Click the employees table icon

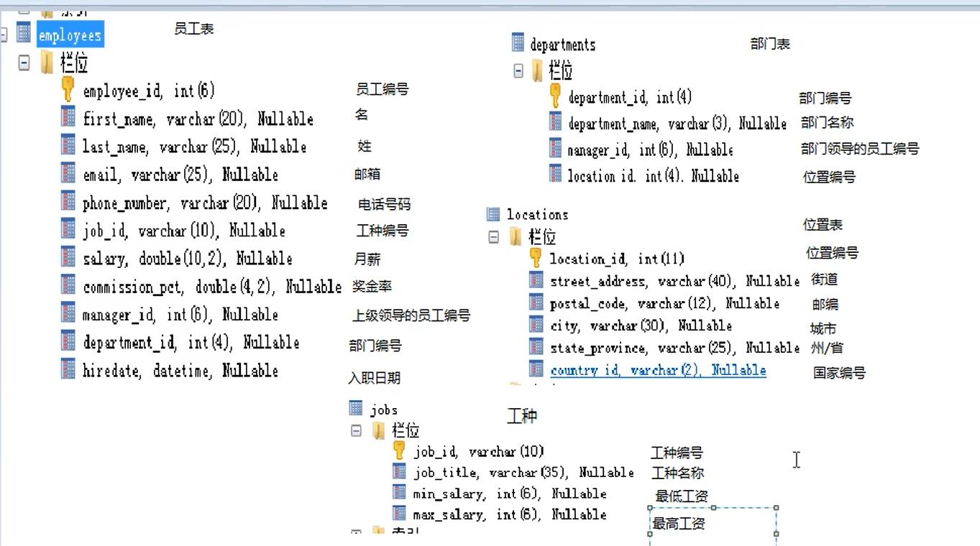point(24,32)
